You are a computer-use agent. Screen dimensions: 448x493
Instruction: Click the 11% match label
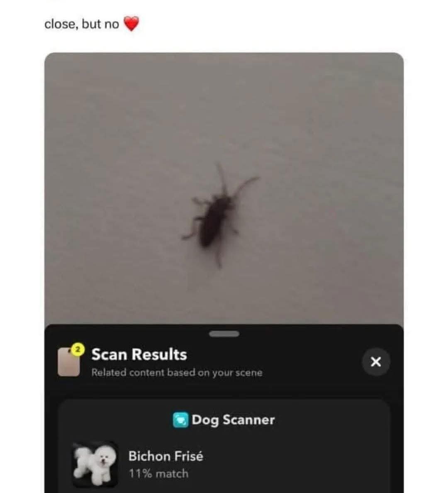tap(158, 473)
